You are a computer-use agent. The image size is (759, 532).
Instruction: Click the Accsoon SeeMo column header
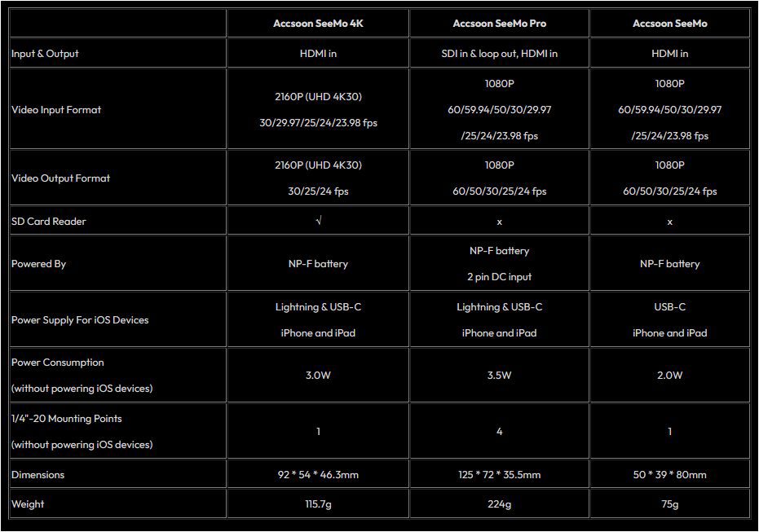click(669, 23)
